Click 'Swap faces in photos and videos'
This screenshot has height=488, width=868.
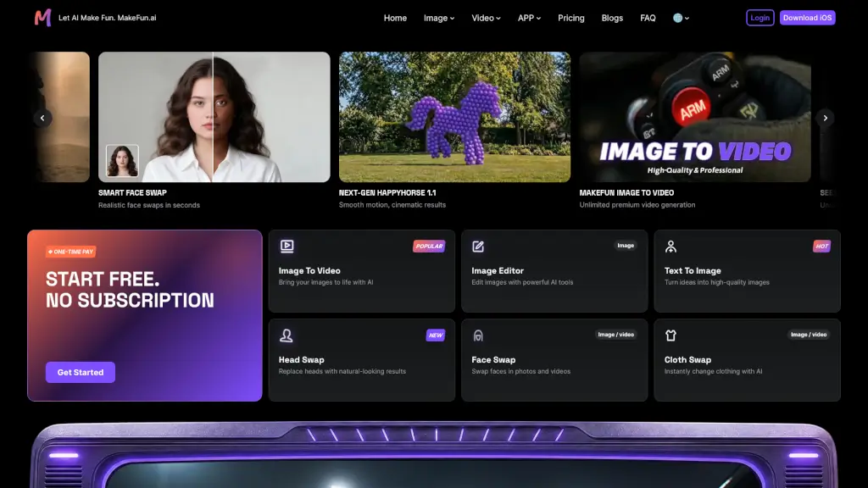tap(521, 371)
